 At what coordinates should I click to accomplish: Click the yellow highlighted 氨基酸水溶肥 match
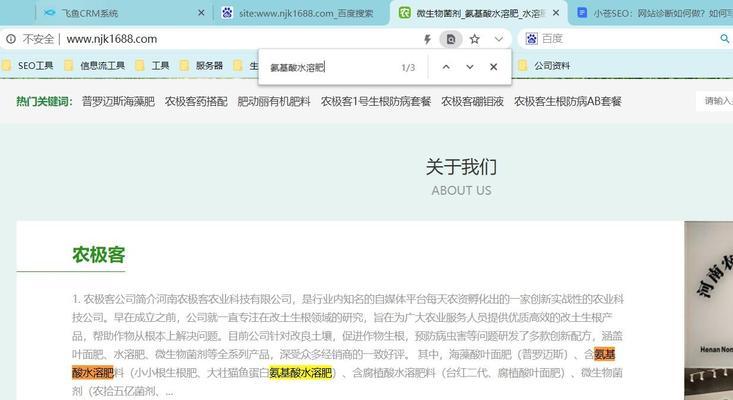(301, 373)
